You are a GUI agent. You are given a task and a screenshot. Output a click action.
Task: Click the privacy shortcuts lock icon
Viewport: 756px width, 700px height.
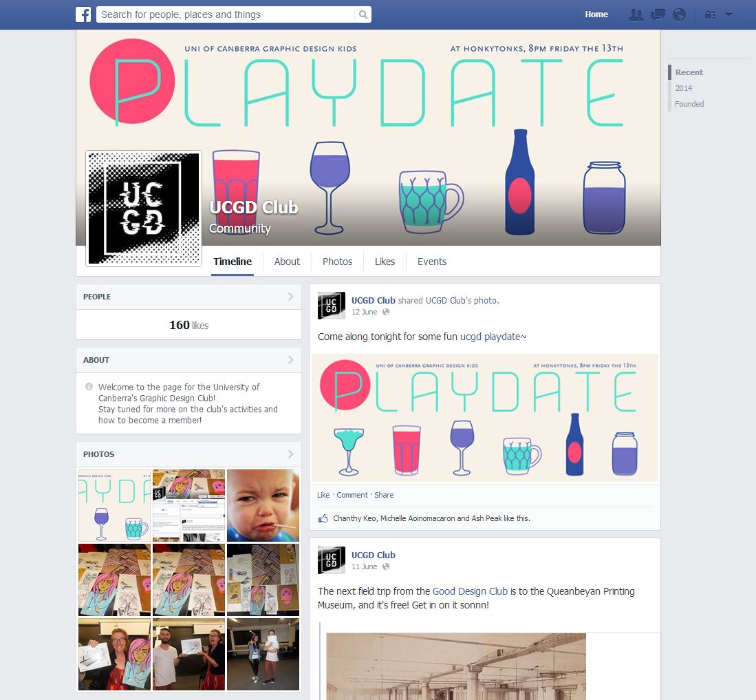tap(710, 15)
